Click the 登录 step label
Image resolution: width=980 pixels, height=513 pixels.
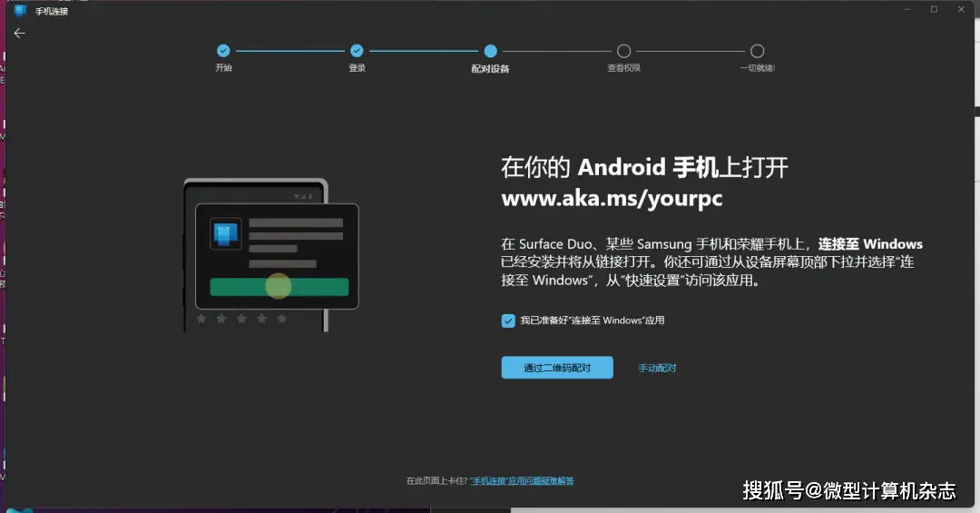(x=357, y=67)
